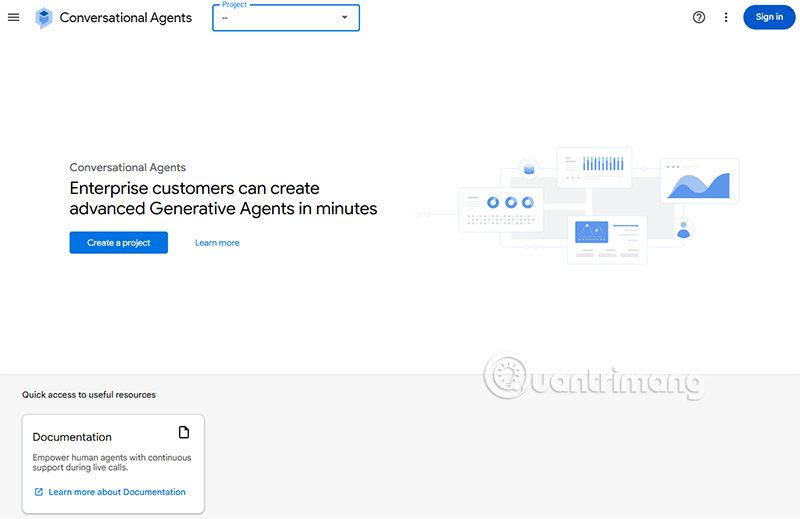Click the Conversational Agents logo icon

44,18
